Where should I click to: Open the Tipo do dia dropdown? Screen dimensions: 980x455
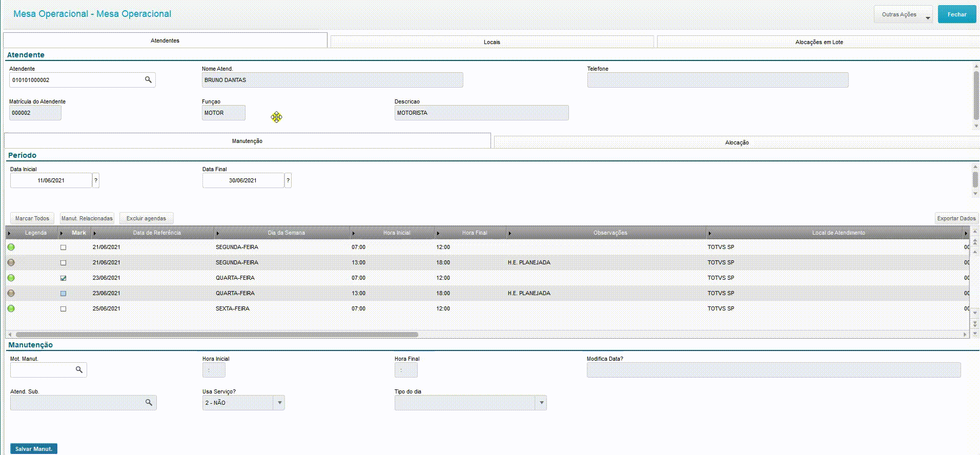click(541, 403)
